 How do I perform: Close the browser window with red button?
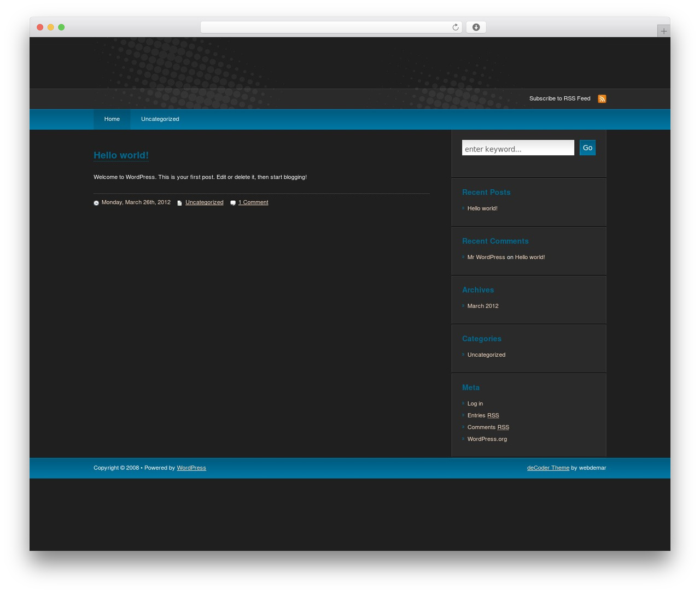pos(40,27)
